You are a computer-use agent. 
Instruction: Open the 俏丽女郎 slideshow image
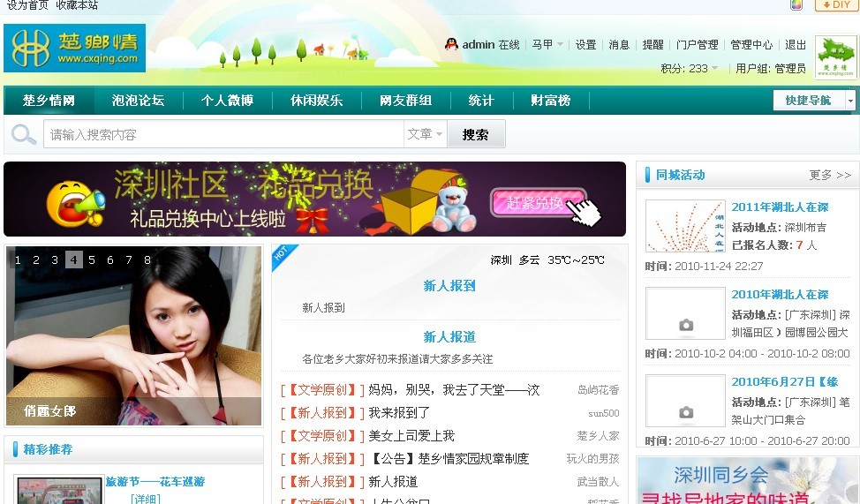pos(134,335)
